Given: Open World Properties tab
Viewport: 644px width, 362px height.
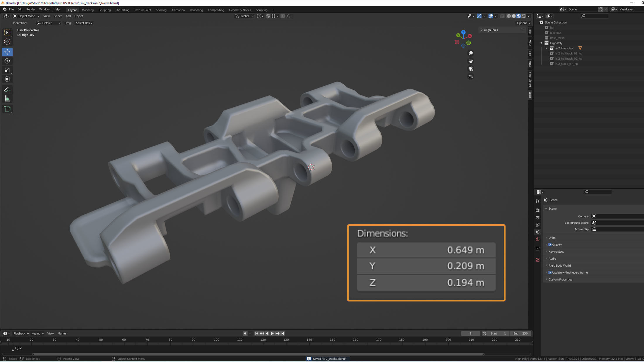Looking at the screenshot, I should click(537, 239).
